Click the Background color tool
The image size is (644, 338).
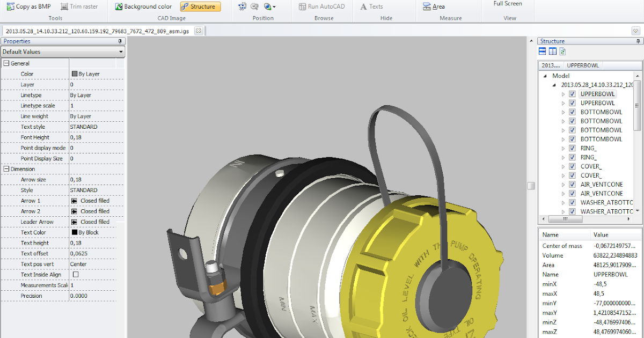tap(142, 6)
